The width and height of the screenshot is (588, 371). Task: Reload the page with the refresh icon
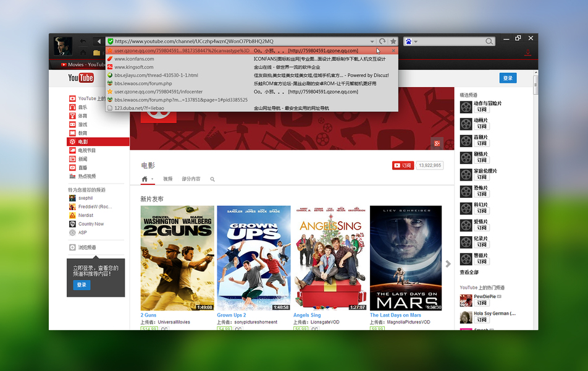(382, 41)
